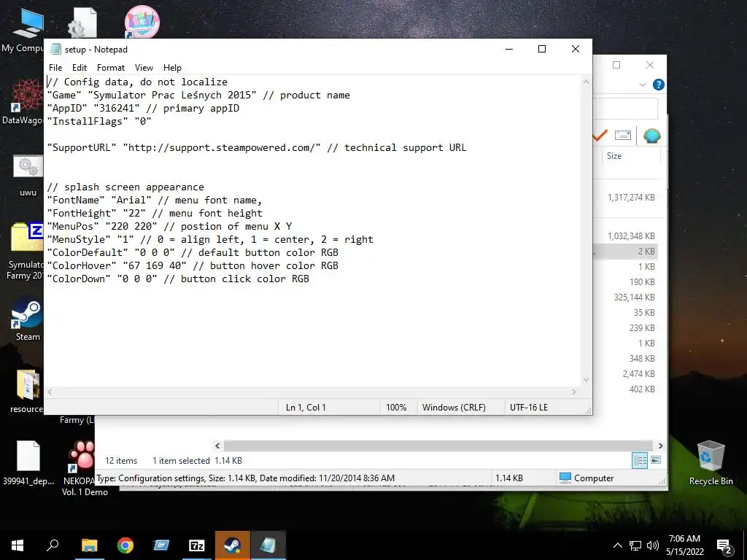Click the Ln 1, Col 1 status entry
The width and height of the screenshot is (747, 560).
click(306, 407)
